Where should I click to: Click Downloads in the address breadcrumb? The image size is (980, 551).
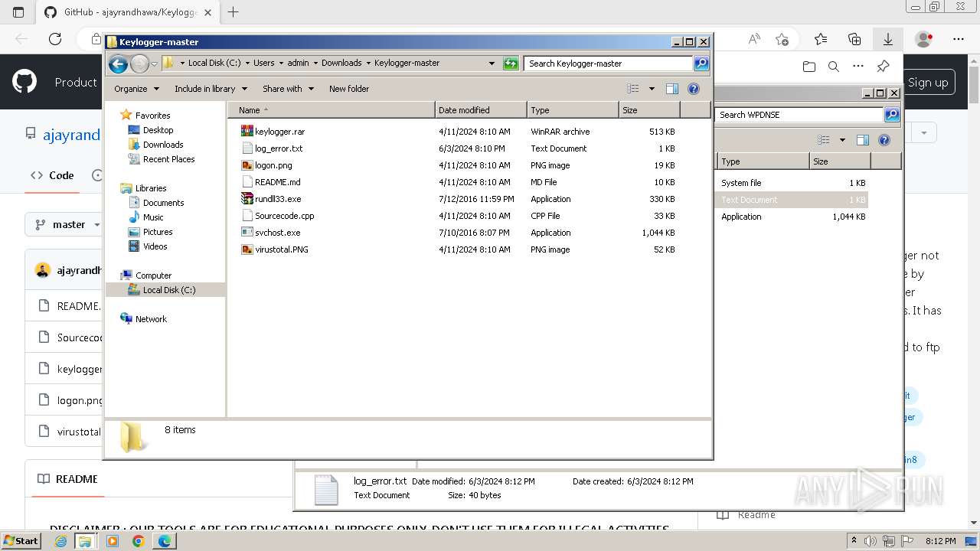pyautogui.click(x=341, y=64)
